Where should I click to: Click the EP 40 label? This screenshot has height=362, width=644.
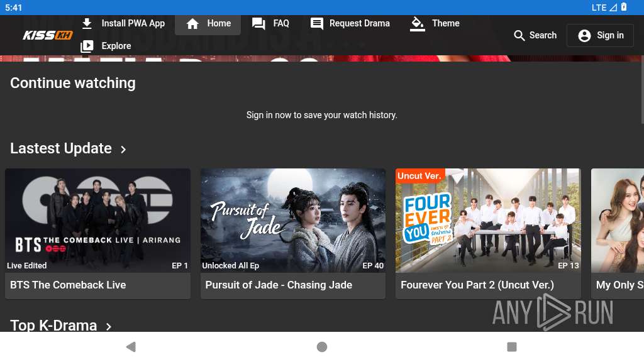click(373, 266)
